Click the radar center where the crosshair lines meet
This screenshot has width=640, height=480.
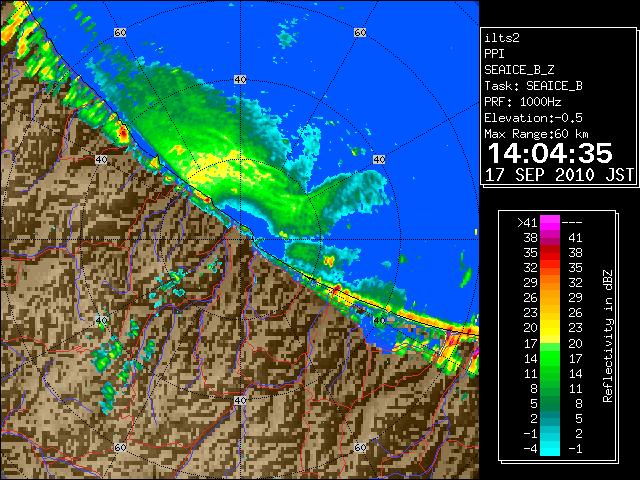point(240,240)
